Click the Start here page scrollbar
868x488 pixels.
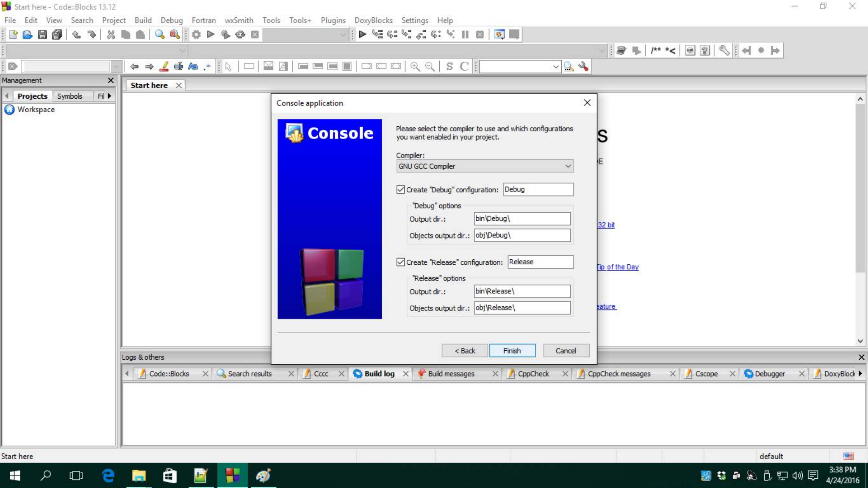860,186
